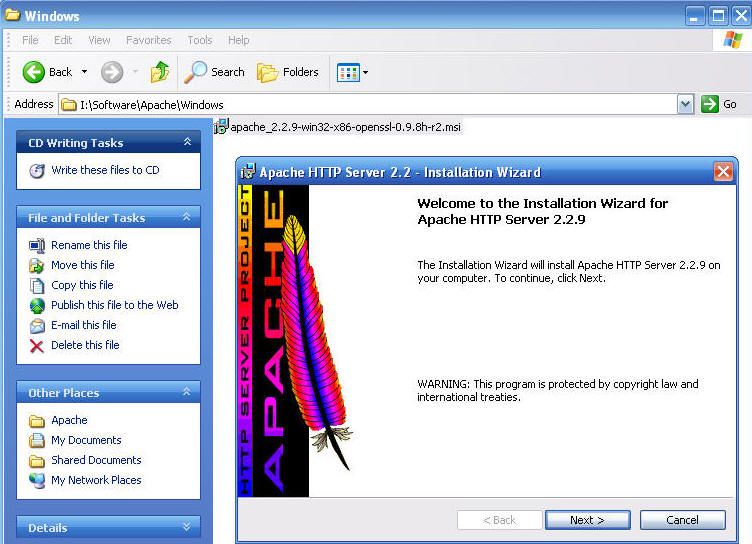Click the Shared Documents folder icon

point(37,461)
